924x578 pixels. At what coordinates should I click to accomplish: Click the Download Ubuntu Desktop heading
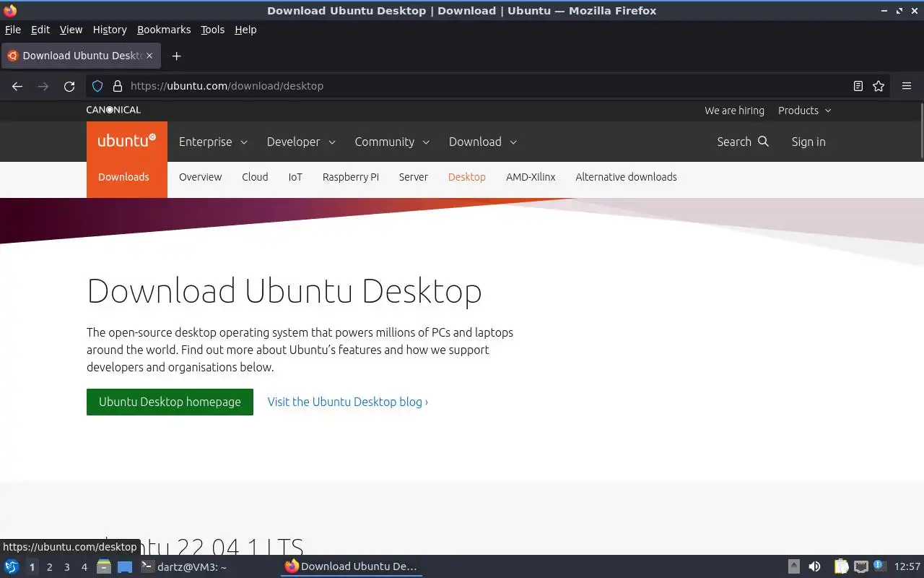284,290
